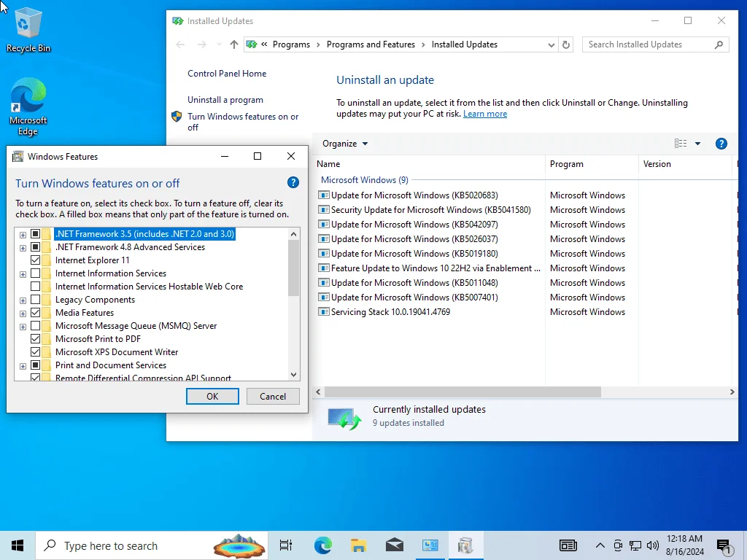Collapse the Microsoft Windows (9) group header
This screenshot has height=560, width=747.
[x=365, y=180]
